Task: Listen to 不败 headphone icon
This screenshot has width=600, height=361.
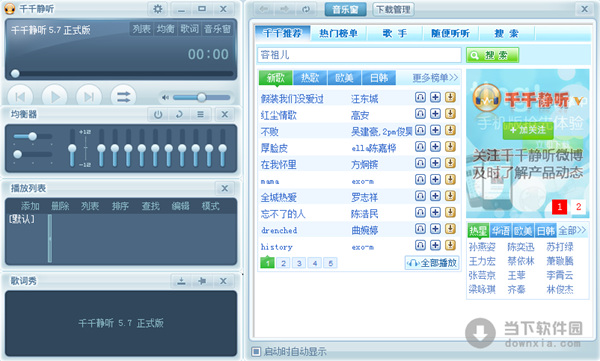Action: pyautogui.click(x=420, y=130)
